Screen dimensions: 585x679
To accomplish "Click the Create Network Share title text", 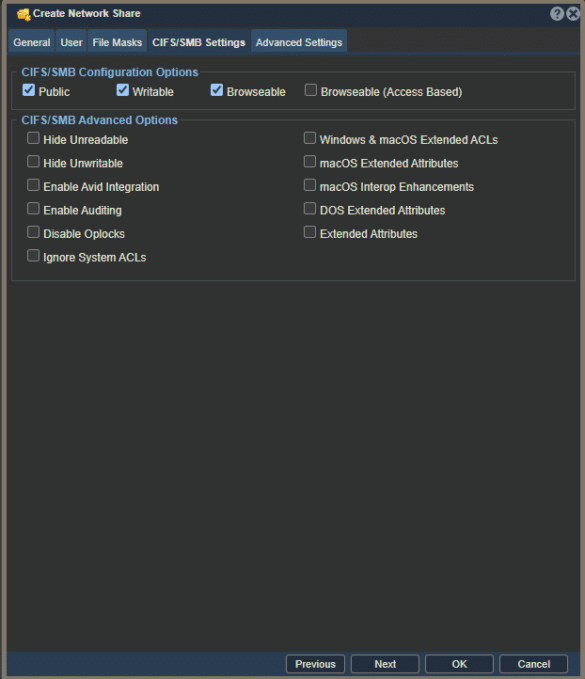I will pos(87,13).
